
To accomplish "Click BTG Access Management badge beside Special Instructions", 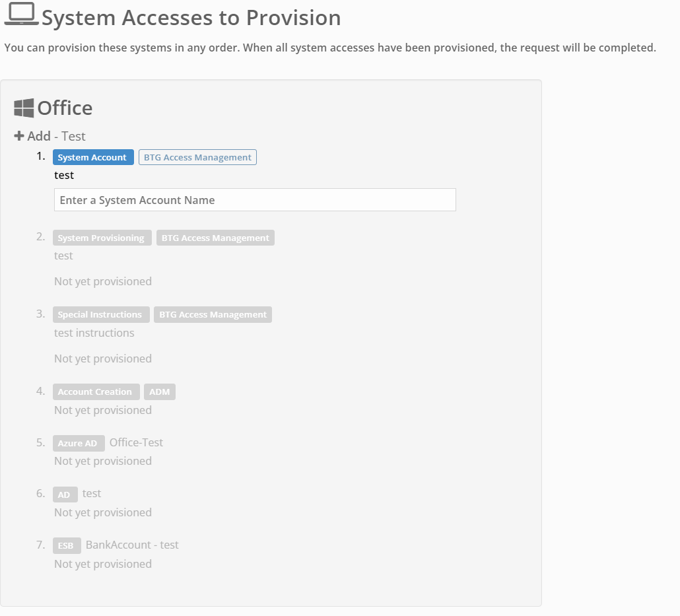I will point(213,315).
